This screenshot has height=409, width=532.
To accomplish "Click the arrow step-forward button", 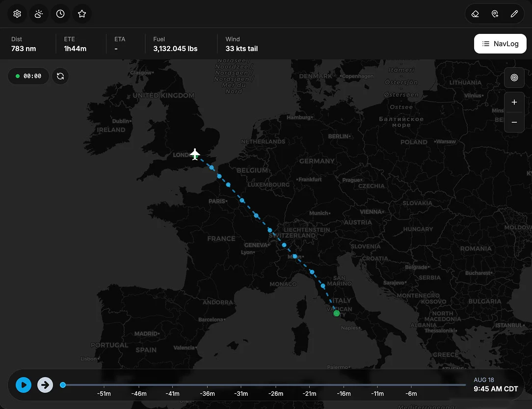I will (45, 385).
